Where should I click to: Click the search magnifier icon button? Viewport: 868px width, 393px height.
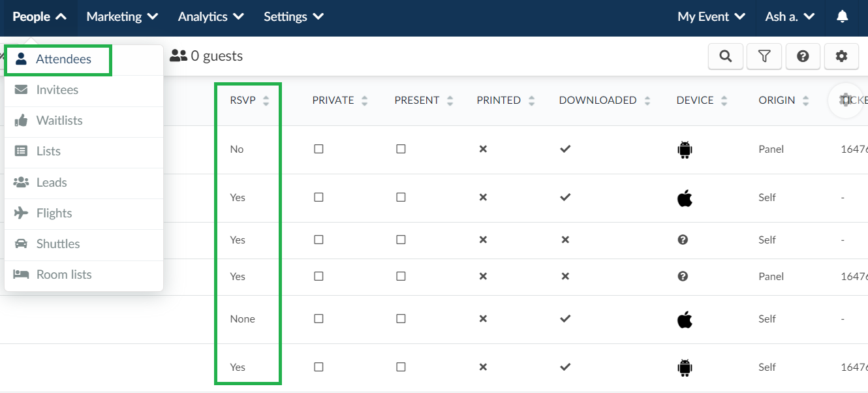[x=726, y=56]
